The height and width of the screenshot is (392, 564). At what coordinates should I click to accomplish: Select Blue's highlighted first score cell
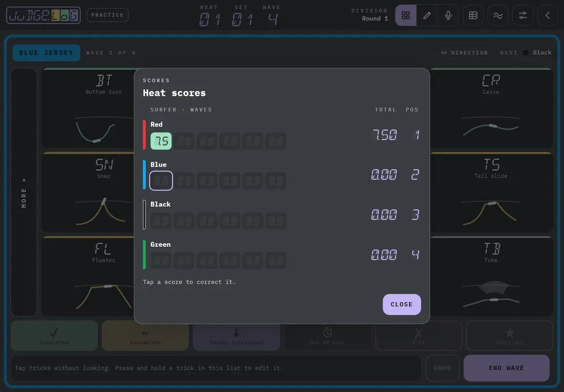(x=161, y=181)
